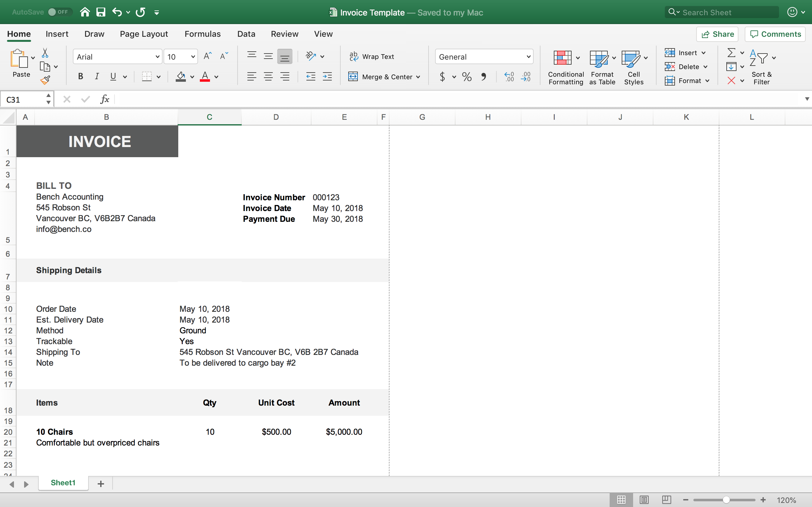Screen dimensions: 812x507
Task: Open the Review ribbon tab
Action: tap(285, 34)
